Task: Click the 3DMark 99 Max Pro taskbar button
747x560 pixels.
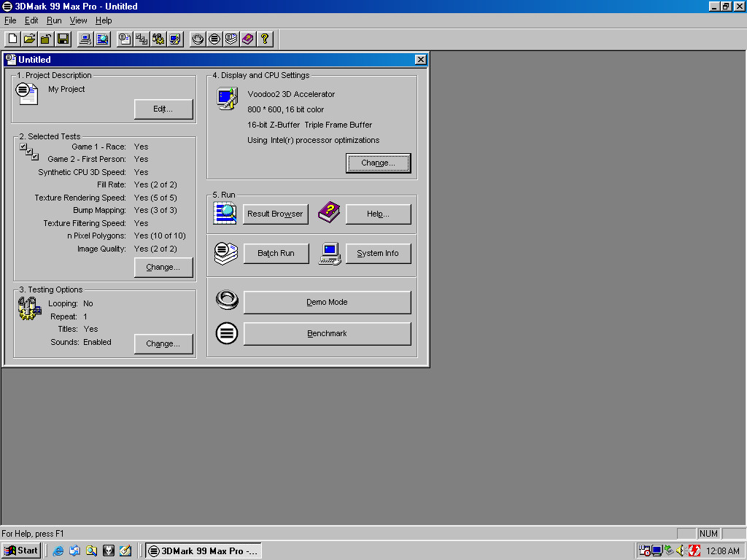Action: tap(204, 551)
